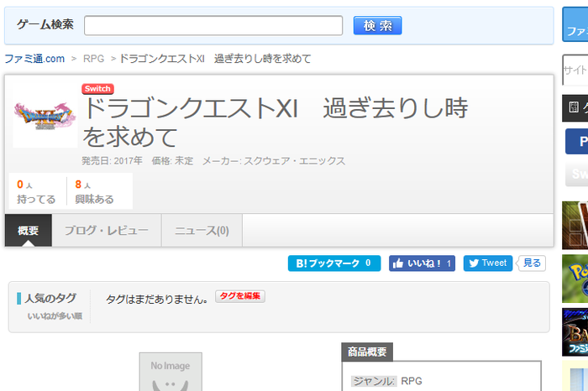The height and width of the screenshot is (391, 588).
Task: Click the red Switch platform badge
Action: 97,89
